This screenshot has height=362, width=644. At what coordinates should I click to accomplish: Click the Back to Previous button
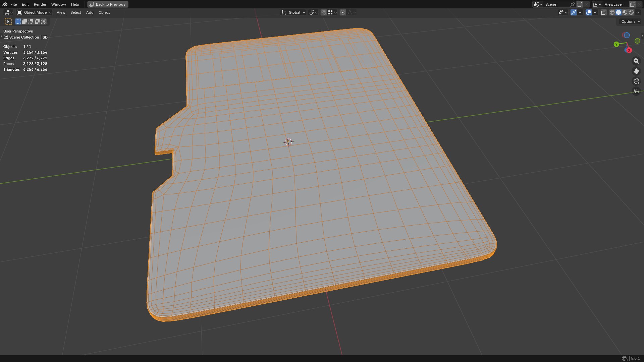pyautogui.click(x=108, y=4)
